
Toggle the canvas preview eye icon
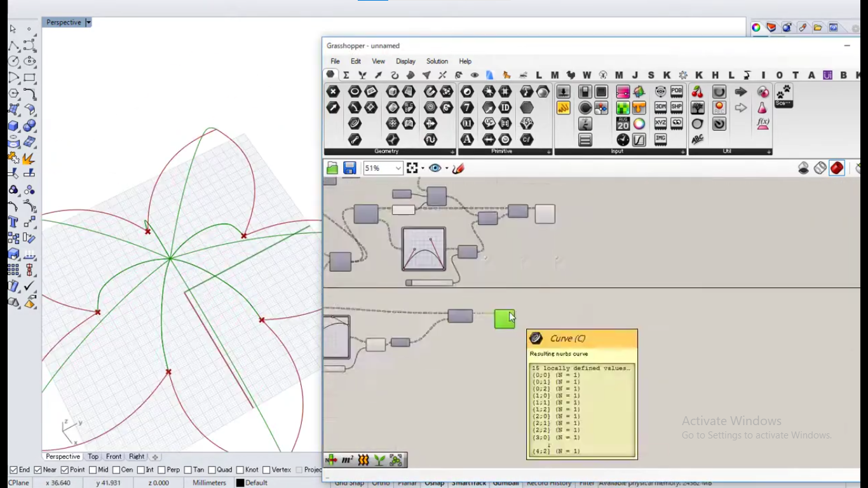(435, 168)
